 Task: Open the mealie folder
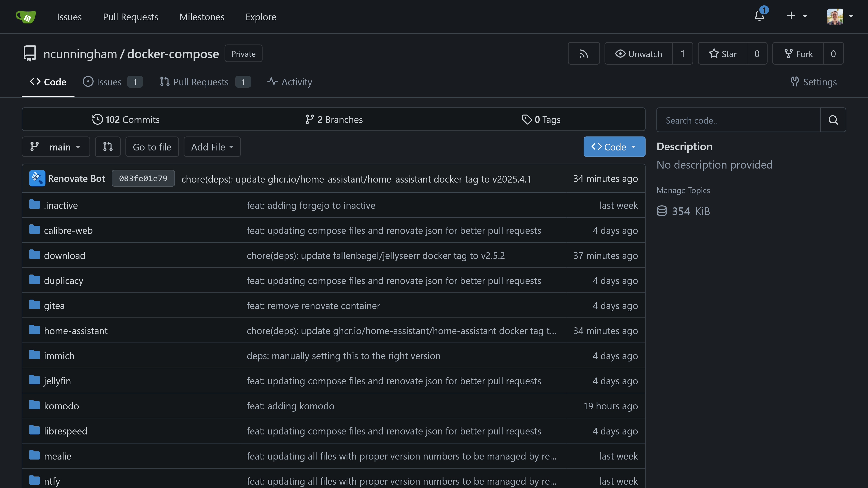pyautogui.click(x=58, y=456)
